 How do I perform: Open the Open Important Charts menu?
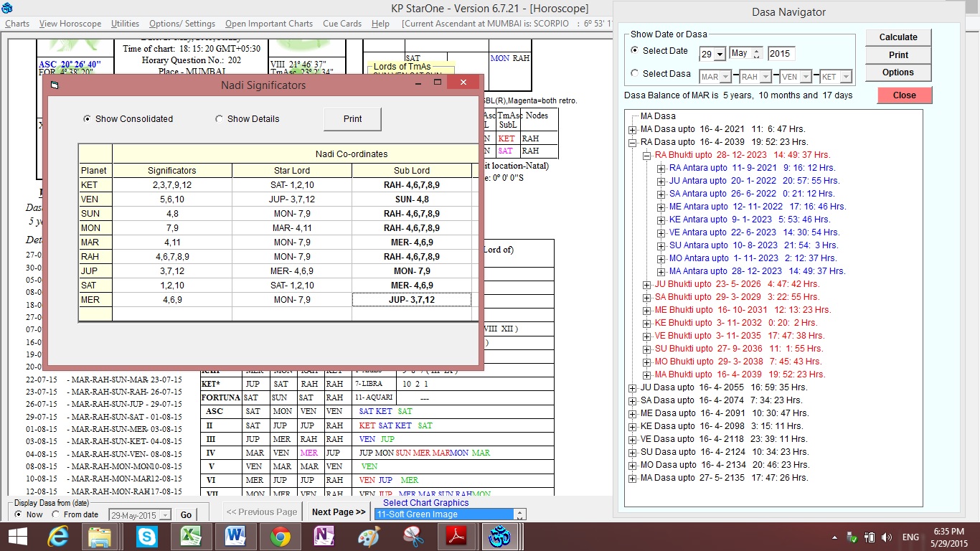click(x=269, y=24)
